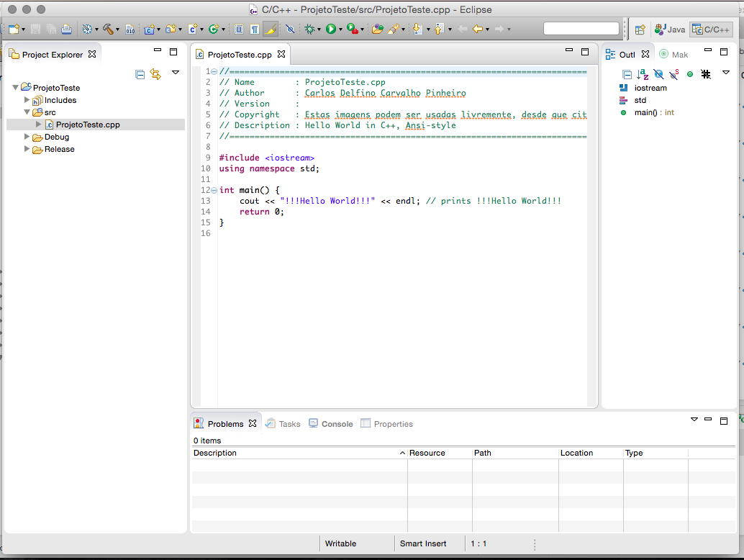This screenshot has width=744, height=560.
Task: Switch to the Tasks tab
Action: pyautogui.click(x=283, y=424)
